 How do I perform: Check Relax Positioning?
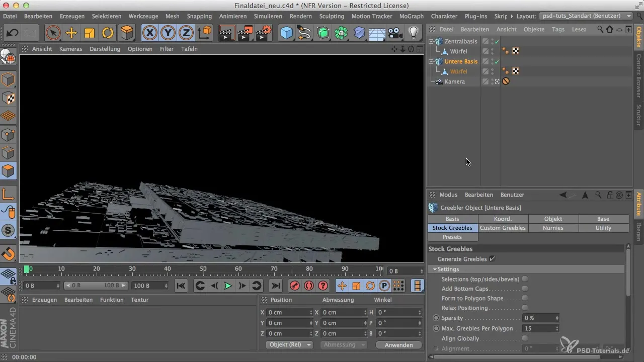[525, 308]
